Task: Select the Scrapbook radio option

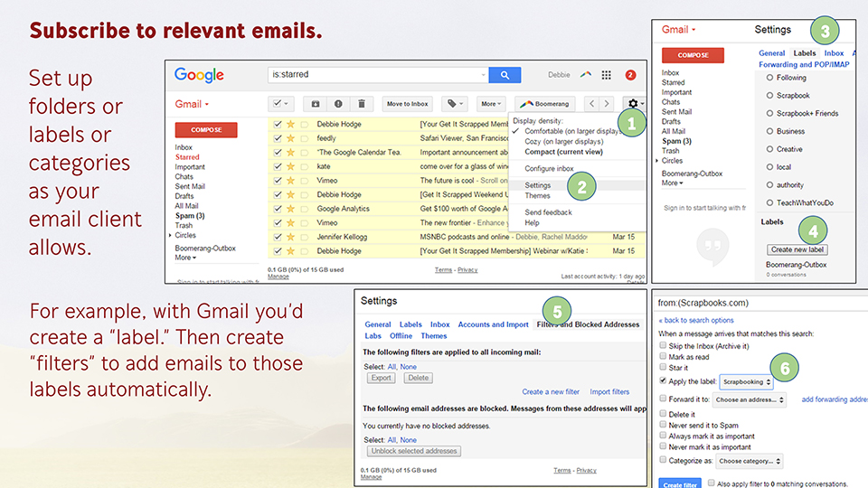Action: pos(769,95)
